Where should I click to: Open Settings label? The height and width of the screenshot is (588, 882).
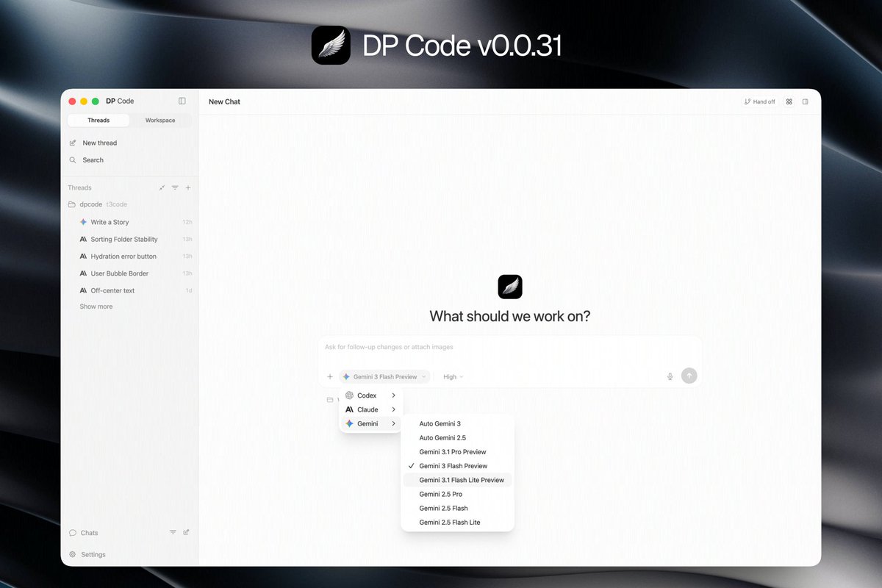(93, 554)
